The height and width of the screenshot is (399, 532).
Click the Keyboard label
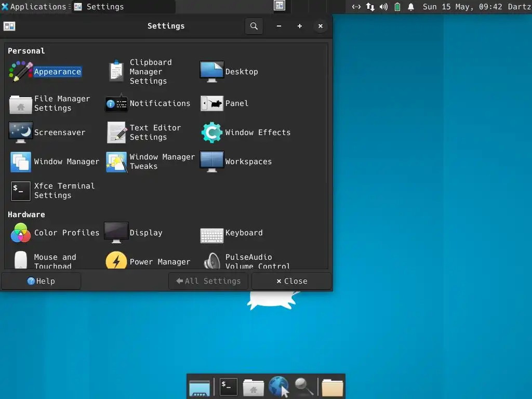pyautogui.click(x=244, y=233)
